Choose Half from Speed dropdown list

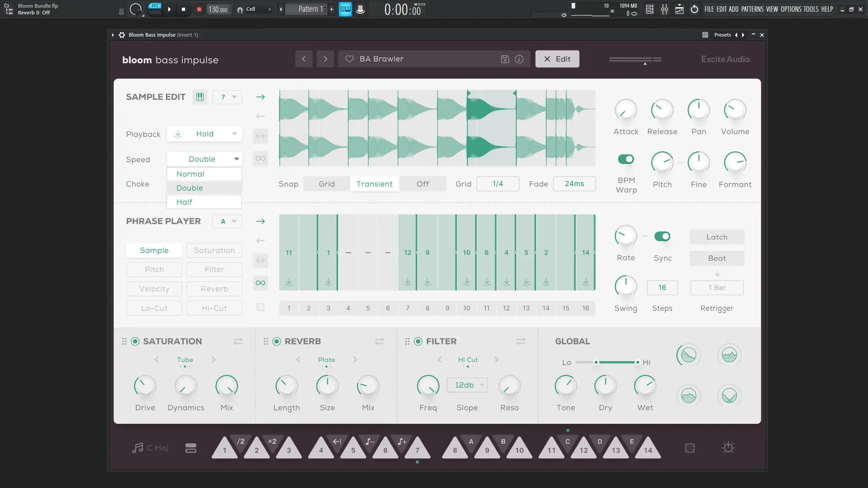184,202
